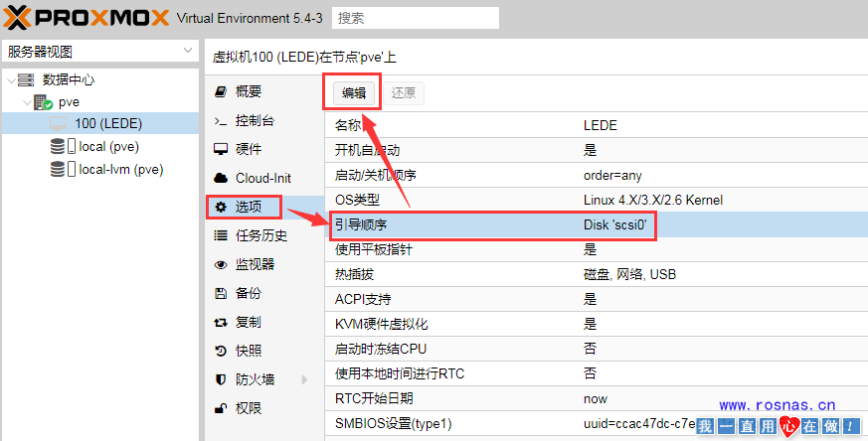The height and width of the screenshot is (441, 868).
Task: Click the local (pve) storage icon
Action: pyautogui.click(x=63, y=147)
